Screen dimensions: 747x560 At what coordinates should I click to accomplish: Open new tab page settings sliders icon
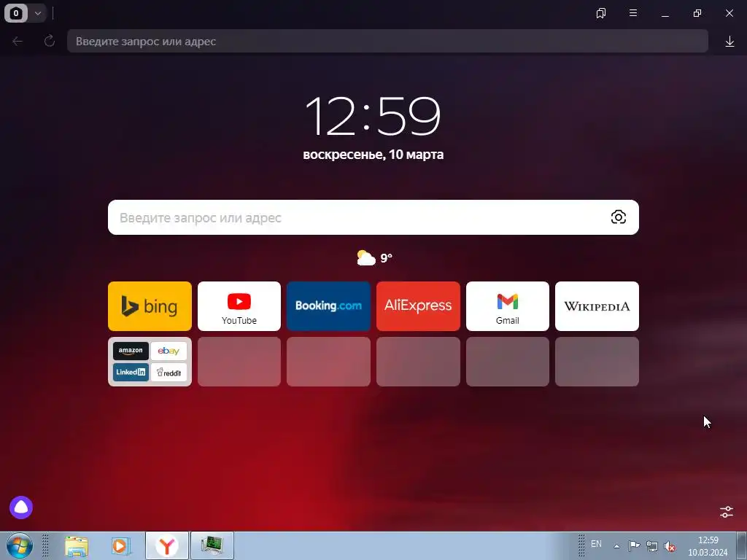pos(726,512)
